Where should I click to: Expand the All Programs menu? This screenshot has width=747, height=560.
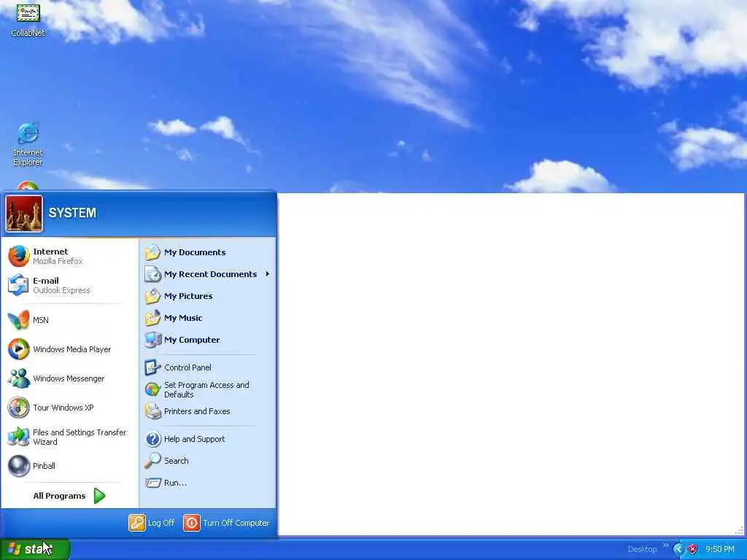pos(69,496)
